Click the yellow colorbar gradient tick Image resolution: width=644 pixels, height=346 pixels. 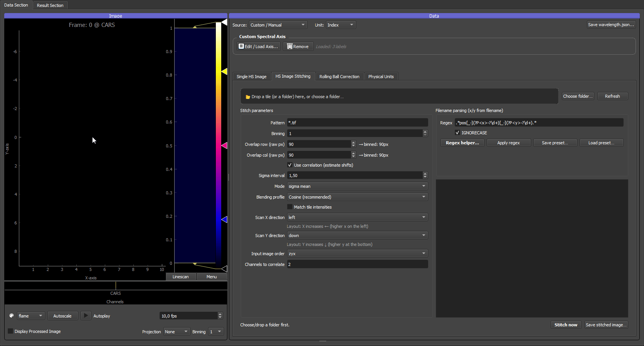pos(224,72)
